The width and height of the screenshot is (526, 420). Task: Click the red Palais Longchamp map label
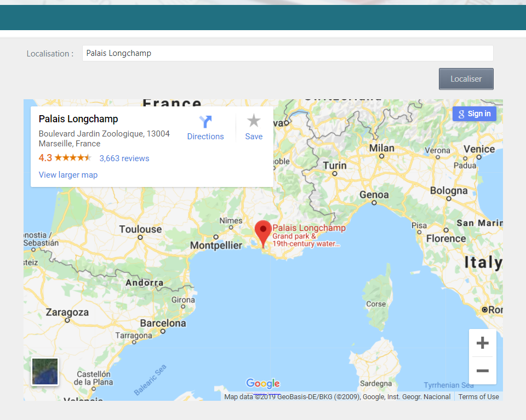coord(309,228)
